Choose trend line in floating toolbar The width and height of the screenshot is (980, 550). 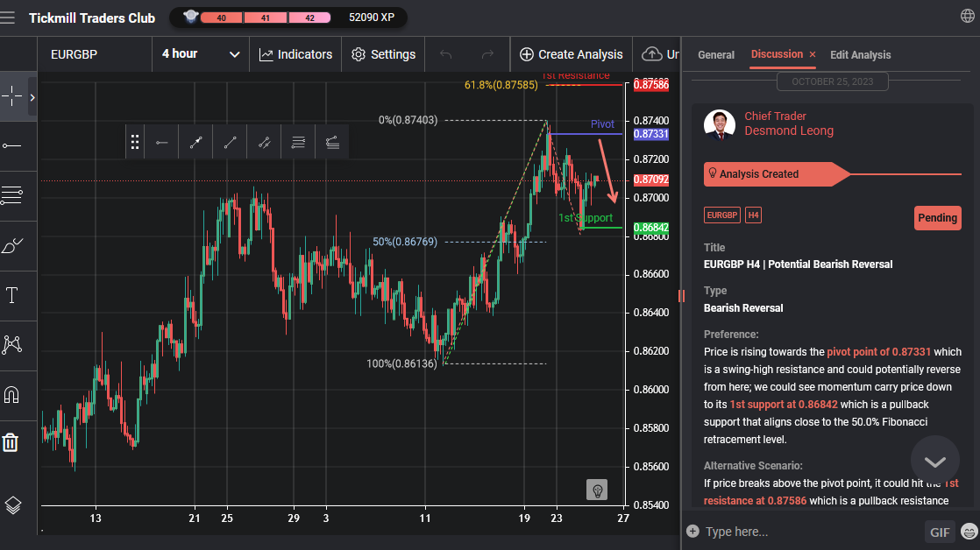[230, 143]
